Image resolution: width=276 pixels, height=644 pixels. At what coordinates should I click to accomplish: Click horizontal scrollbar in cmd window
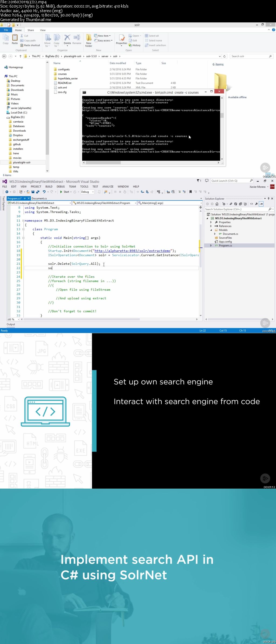click(x=103, y=162)
